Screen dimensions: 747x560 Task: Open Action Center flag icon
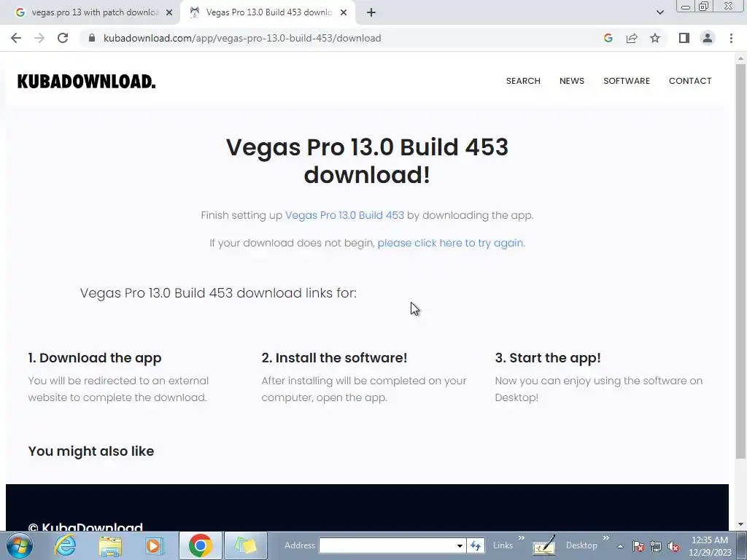click(x=638, y=546)
